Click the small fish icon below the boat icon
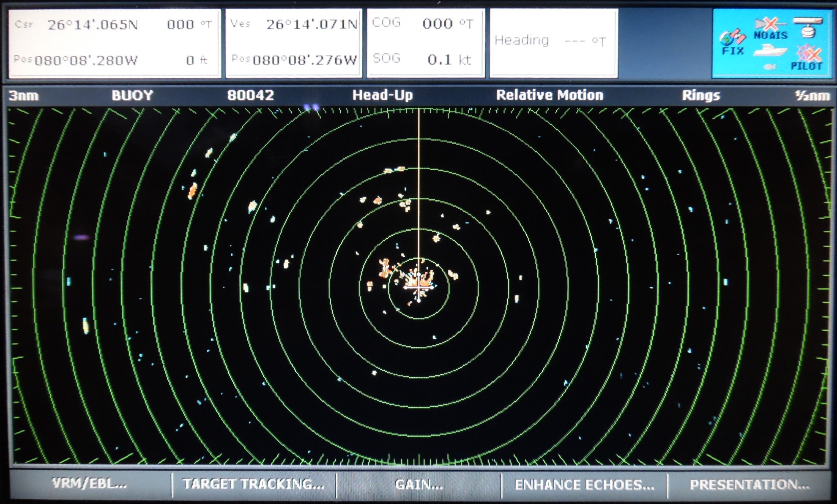The width and height of the screenshot is (837, 504). (x=770, y=67)
